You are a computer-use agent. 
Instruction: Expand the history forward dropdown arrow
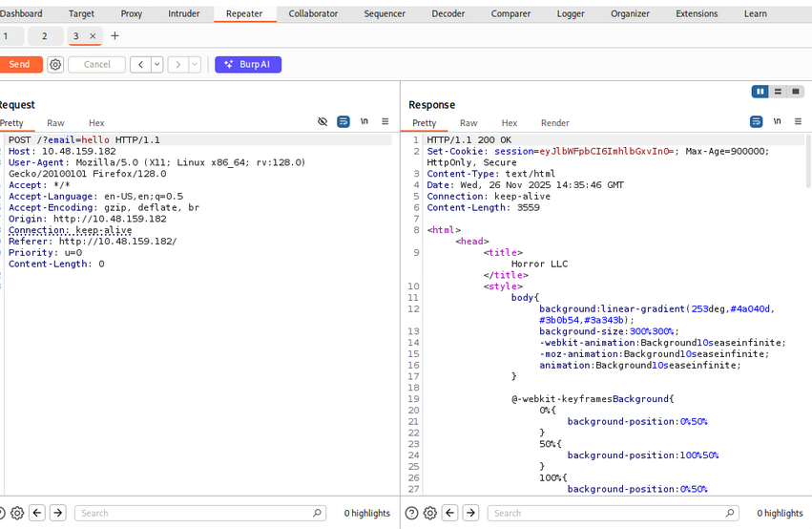[x=195, y=65]
